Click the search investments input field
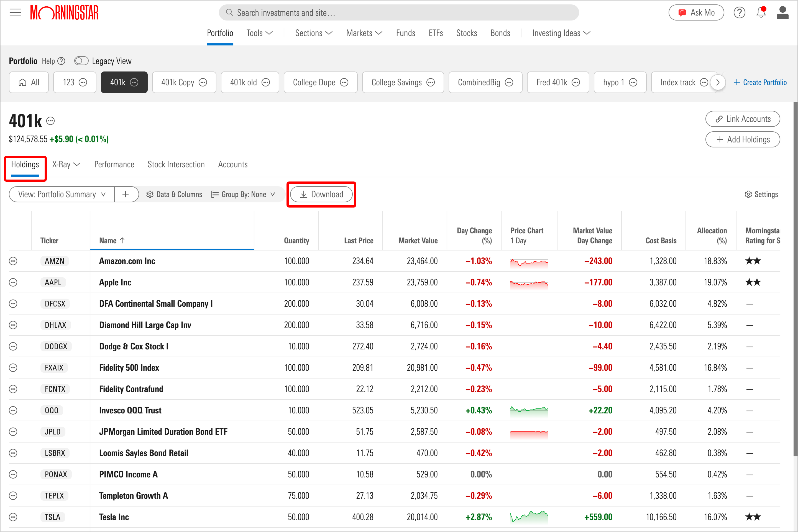Image resolution: width=798 pixels, height=532 pixels. click(x=399, y=13)
